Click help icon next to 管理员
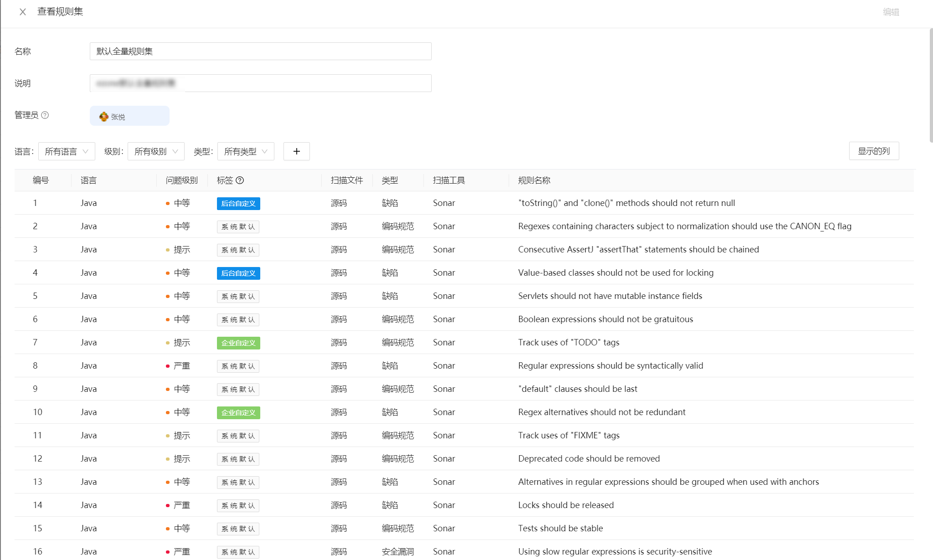 coord(45,115)
